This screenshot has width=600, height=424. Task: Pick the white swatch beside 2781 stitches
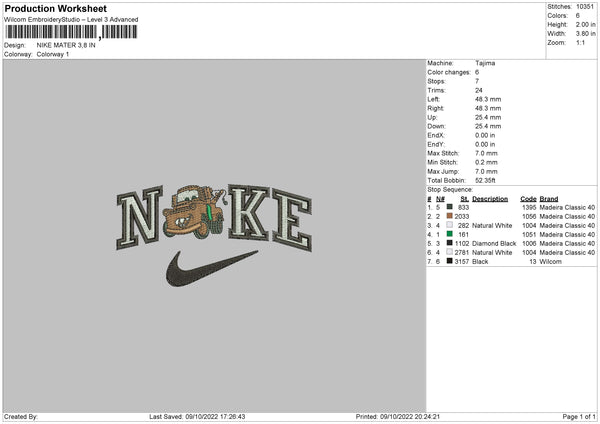tap(450, 252)
